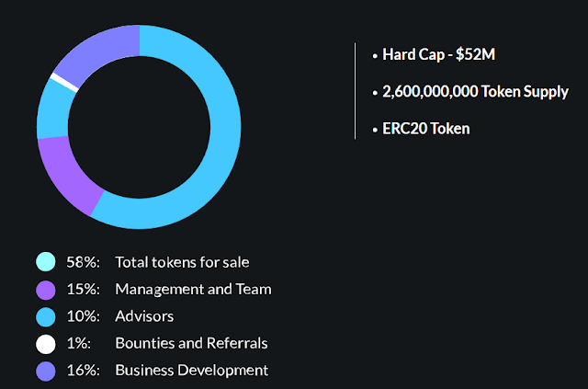Viewport: 588px width, 389px height.
Task: Click the 58% Total tokens legend circle
Action: click(x=46, y=262)
